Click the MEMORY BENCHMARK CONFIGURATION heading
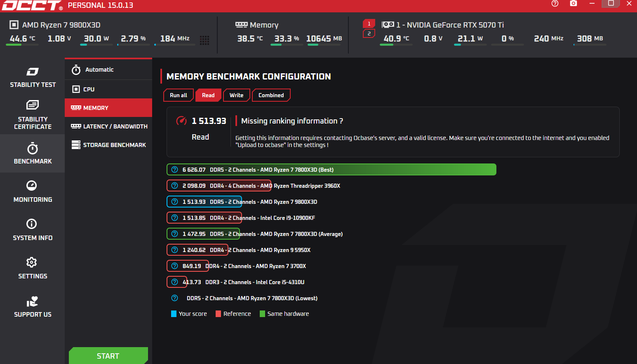This screenshot has height=364, width=637. (x=249, y=77)
